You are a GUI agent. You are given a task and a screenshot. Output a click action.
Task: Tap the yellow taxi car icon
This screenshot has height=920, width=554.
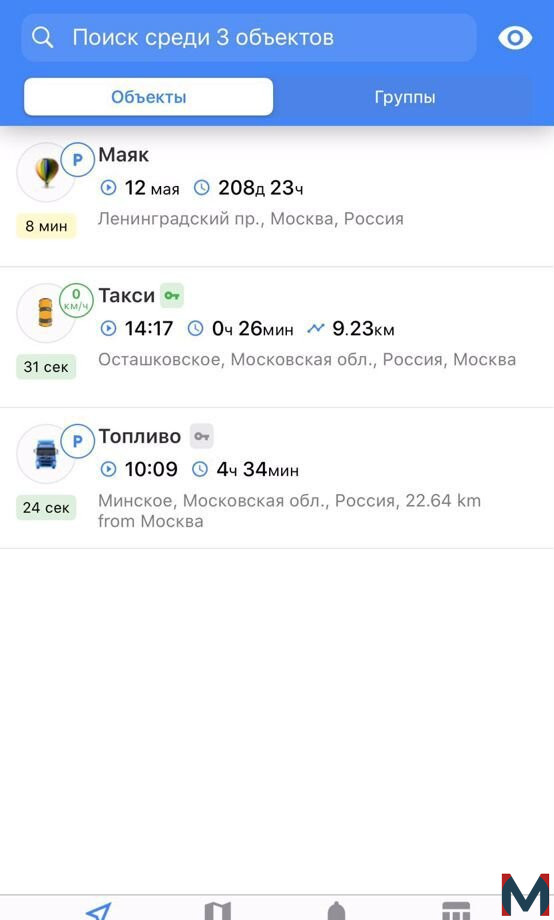(x=45, y=313)
